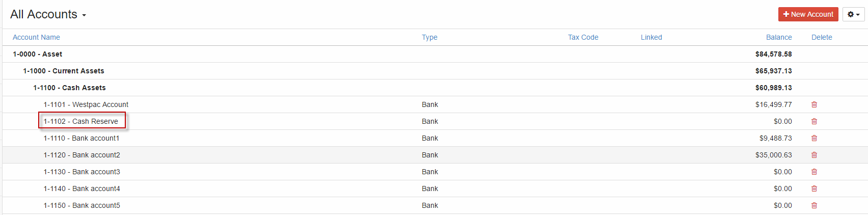Sort by the Tax Code column header
Image resolution: width=868 pixels, height=215 pixels.
(x=583, y=37)
